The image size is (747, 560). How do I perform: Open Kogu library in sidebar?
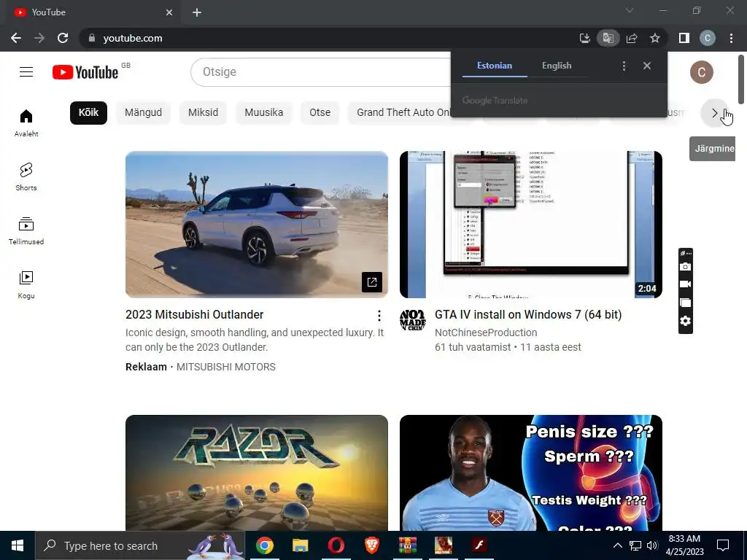click(26, 285)
